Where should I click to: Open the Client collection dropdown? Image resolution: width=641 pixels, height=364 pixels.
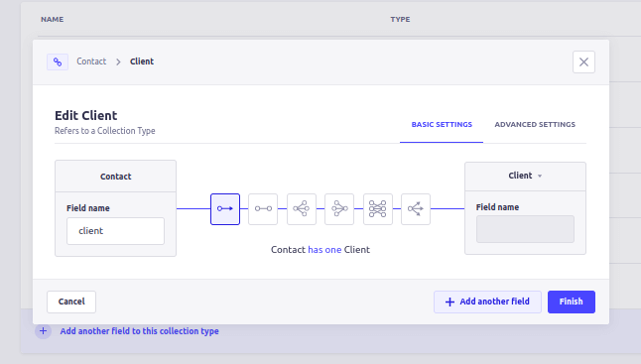(525, 177)
